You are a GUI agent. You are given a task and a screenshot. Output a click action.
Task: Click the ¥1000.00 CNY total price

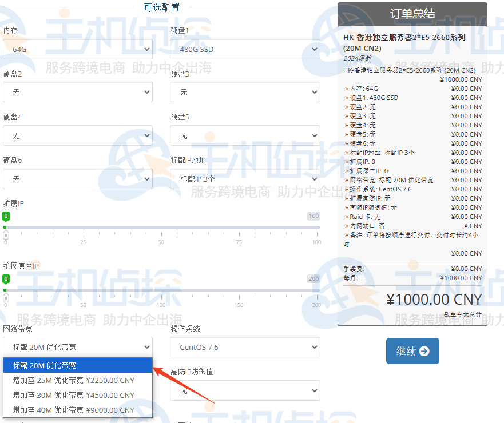point(434,300)
